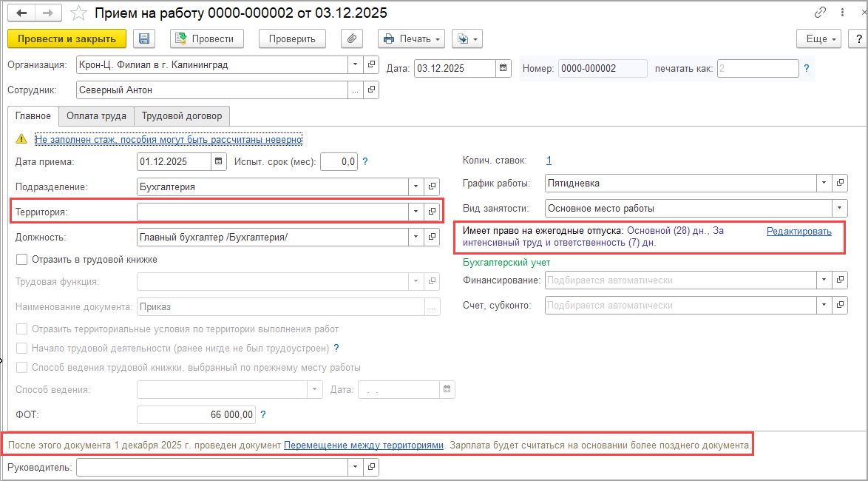Toggle Способ ведения трудовой книжки checkbox
This screenshot has height=481, width=868.
click(22, 367)
